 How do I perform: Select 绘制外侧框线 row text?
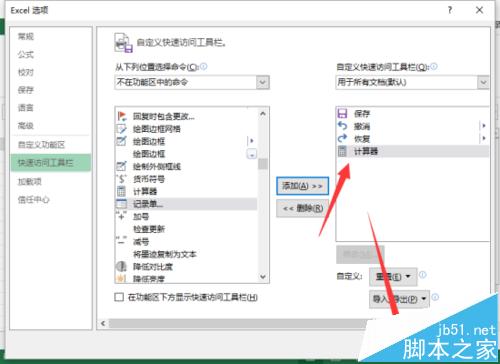pos(157,166)
